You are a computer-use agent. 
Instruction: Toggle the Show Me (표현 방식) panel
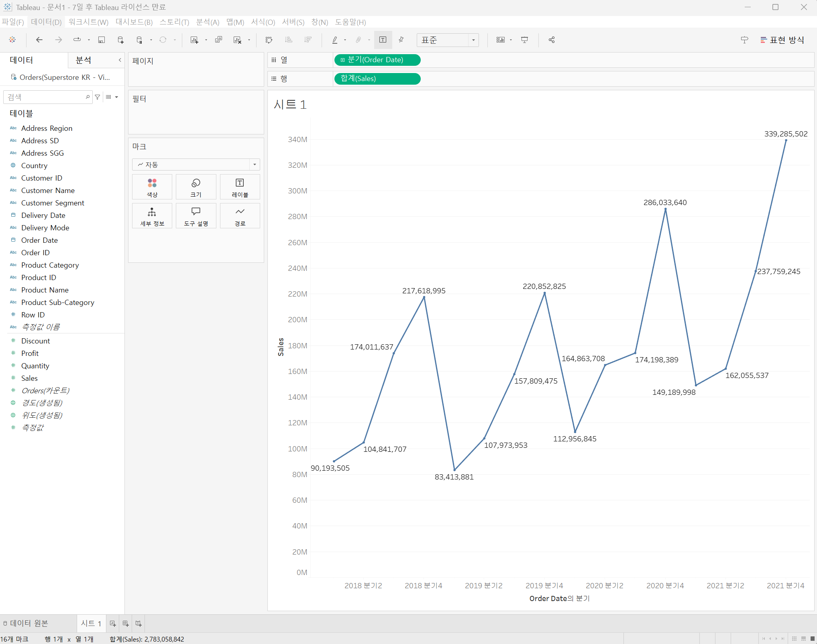(782, 40)
